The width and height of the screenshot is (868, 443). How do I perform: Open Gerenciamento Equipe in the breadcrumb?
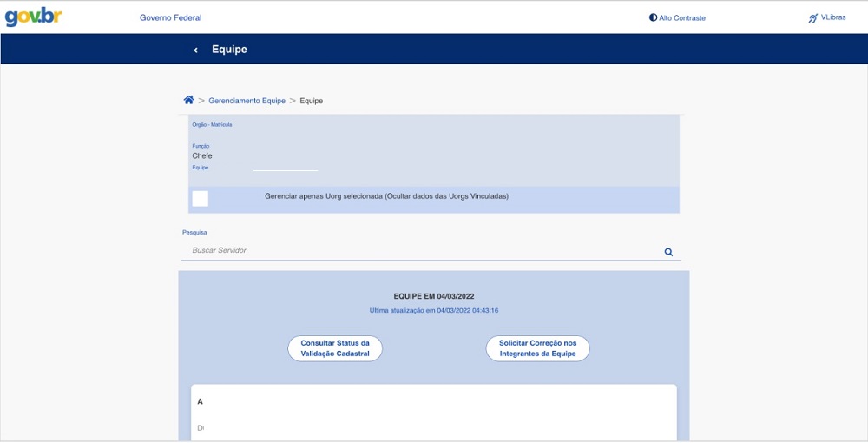247,101
